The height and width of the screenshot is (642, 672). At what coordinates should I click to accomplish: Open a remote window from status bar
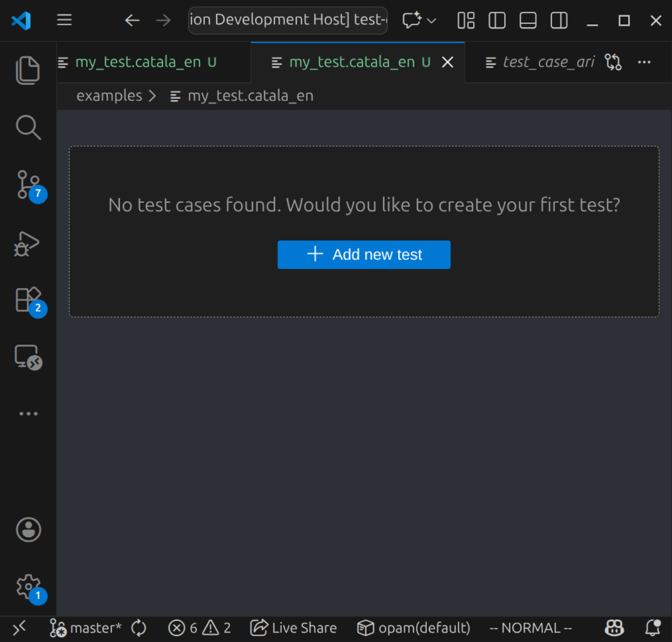19,629
